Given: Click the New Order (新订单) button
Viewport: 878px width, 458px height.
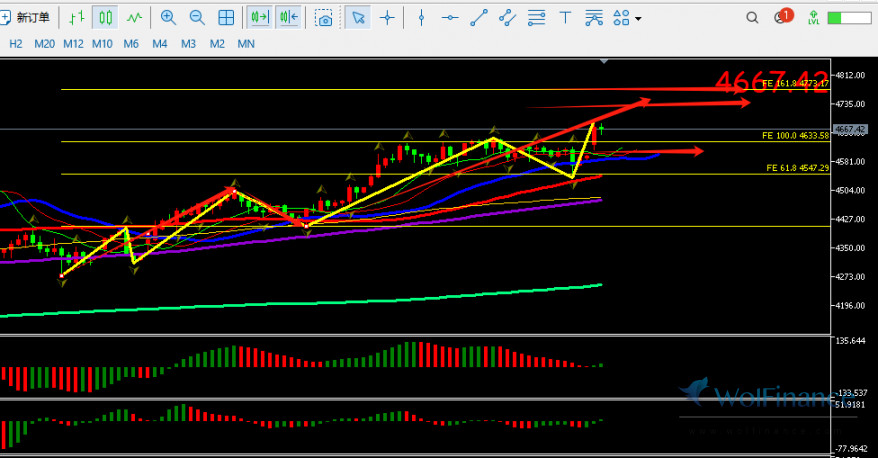Looking at the screenshot, I should [x=29, y=18].
